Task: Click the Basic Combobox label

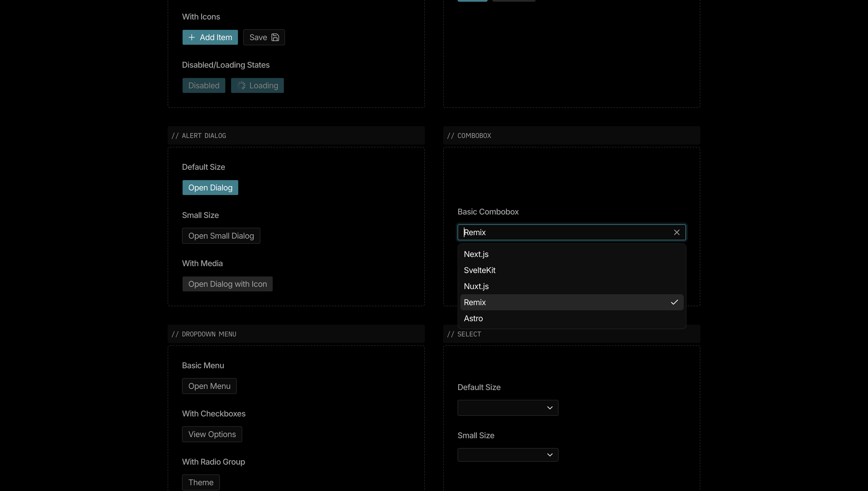Action: coord(488,212)
